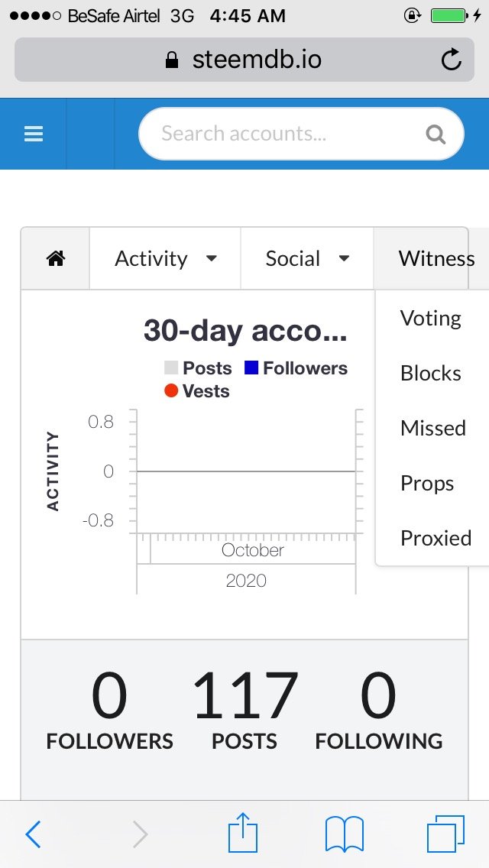Tap the Safari back arrow
This screenshot has height=868, width=489.
point(33,834)
